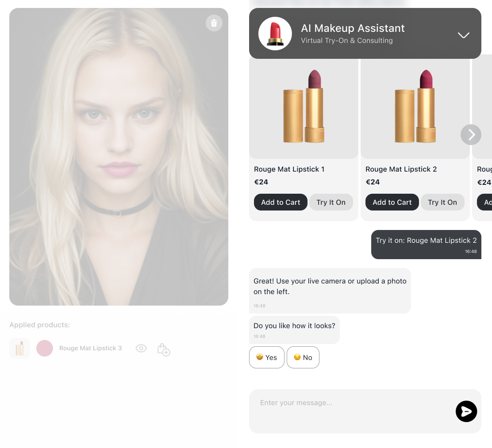
Task: Show next products with carousel arrow
Action: click(471, 134)
